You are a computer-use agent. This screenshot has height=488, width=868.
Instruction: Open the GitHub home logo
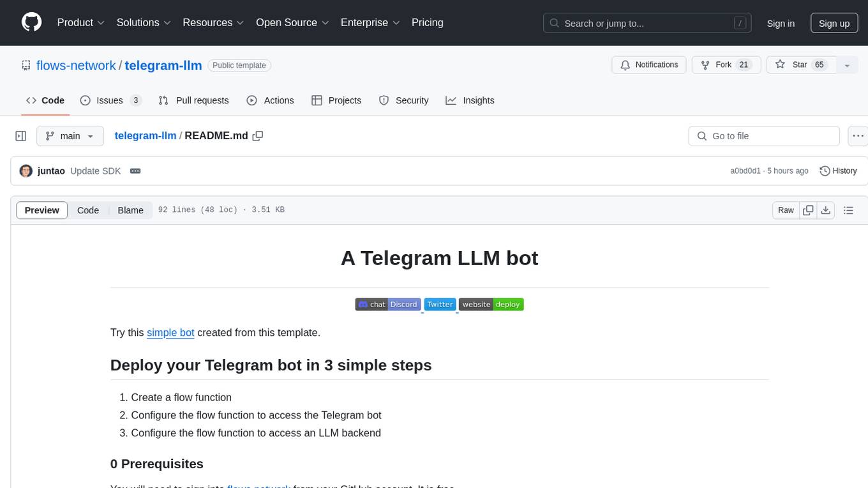point(31,22)
